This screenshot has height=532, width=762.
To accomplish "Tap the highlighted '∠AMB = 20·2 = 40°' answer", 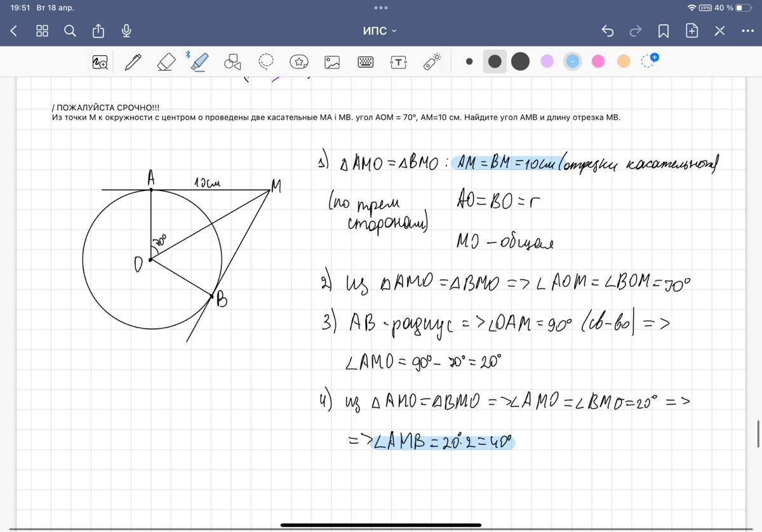I will pyautogui.click(x=443, y=441).
